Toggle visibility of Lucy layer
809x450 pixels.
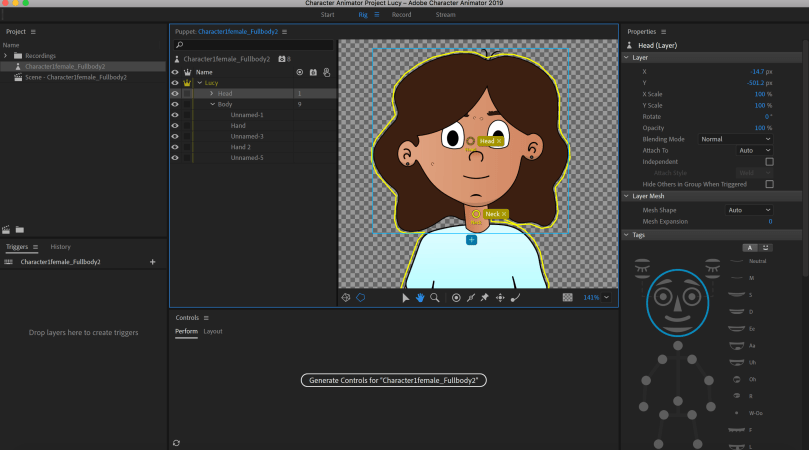[175, 83]
